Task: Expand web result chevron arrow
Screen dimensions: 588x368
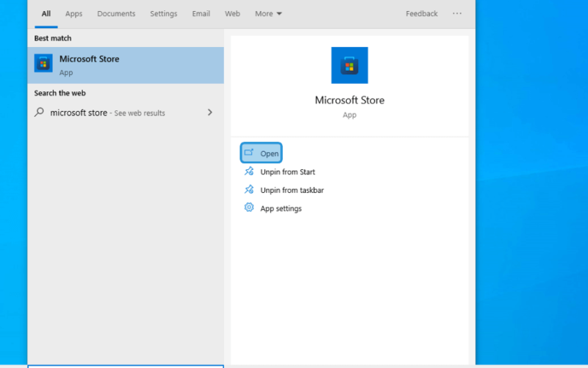Action: point(210,113)
